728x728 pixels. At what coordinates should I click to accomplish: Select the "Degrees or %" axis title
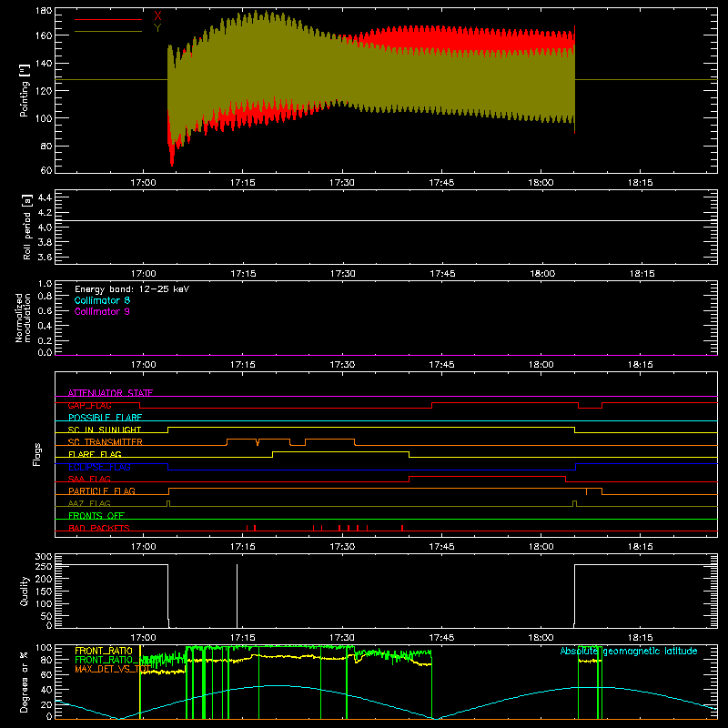(x=25, y=682)
